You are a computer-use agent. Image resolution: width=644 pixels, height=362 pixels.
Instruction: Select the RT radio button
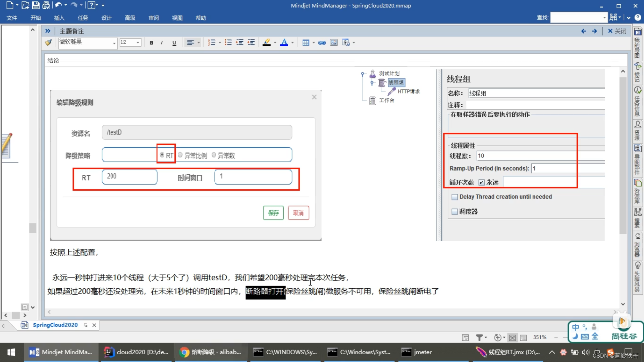(162, 155)
